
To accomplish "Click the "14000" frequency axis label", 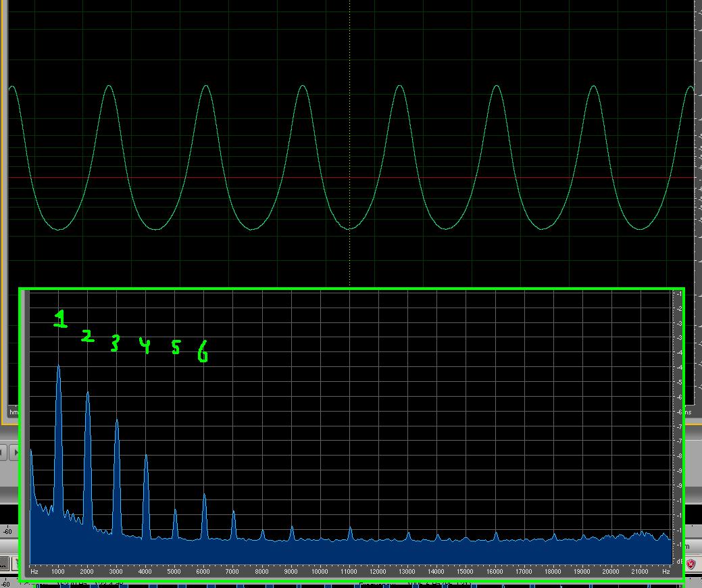I will (436, 571).
